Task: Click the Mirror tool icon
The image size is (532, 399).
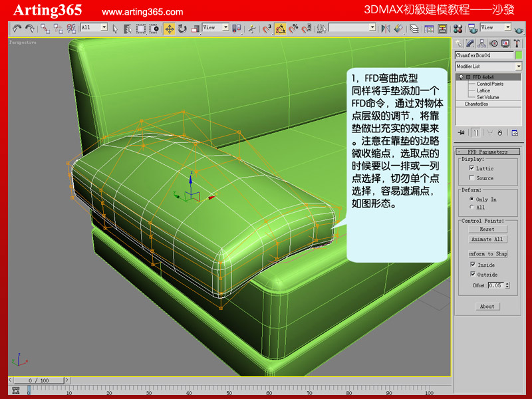Action: 386,29
